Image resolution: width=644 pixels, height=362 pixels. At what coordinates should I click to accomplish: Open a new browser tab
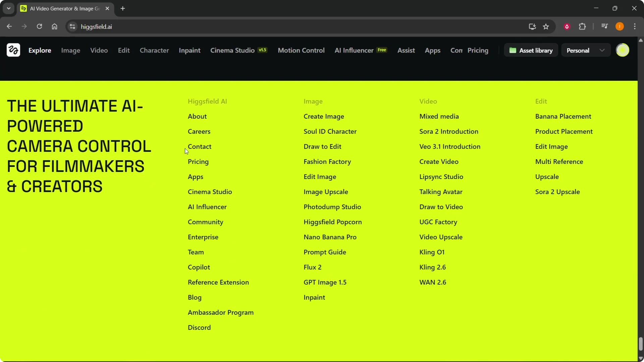pos(123,8)
